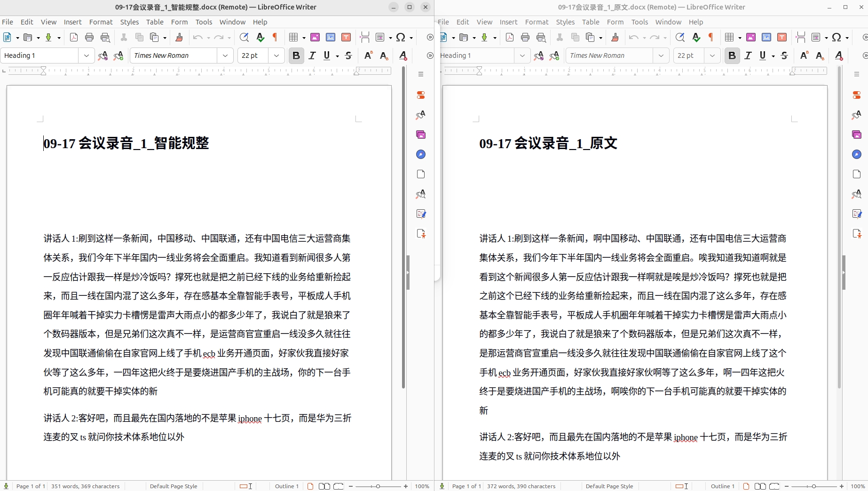Toggle Bold in left window
This screenshot has height=491, width=868.
(x=296, y=55)
